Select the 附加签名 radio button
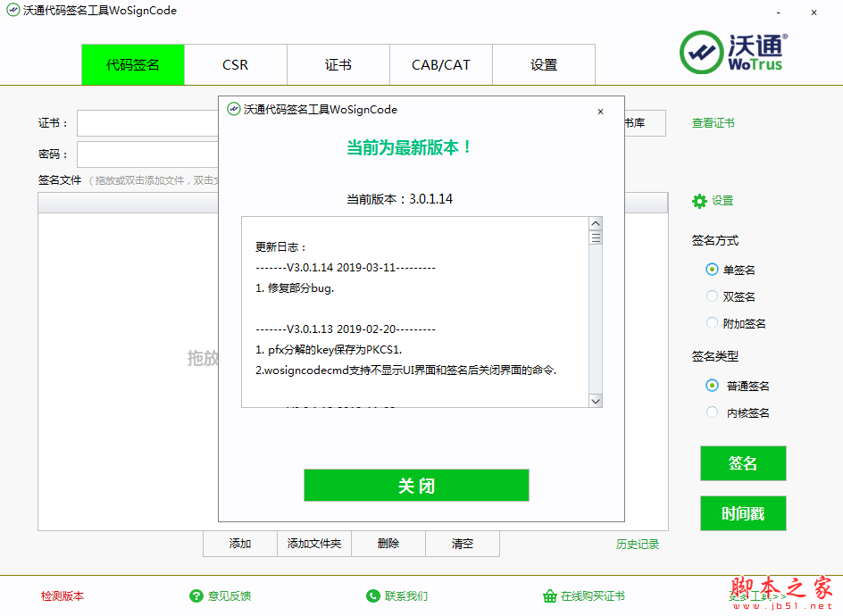 click(x=712, y=323)
